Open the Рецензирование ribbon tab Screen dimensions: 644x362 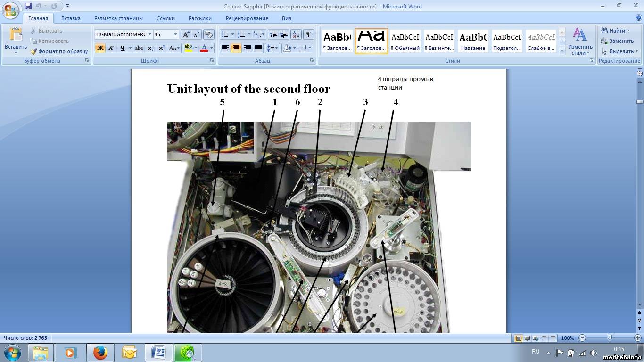(247, 18)
